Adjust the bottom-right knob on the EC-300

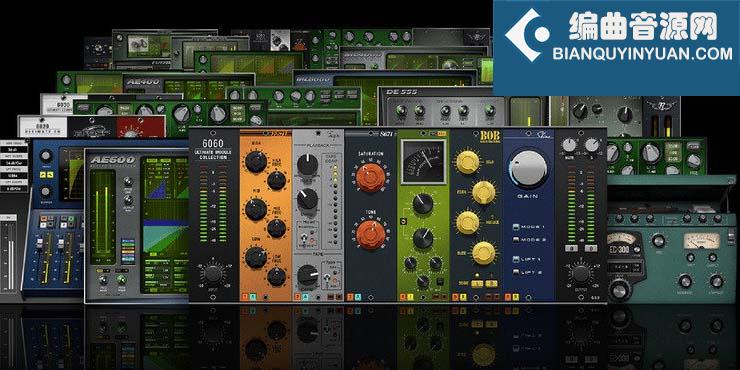point(716,282)
